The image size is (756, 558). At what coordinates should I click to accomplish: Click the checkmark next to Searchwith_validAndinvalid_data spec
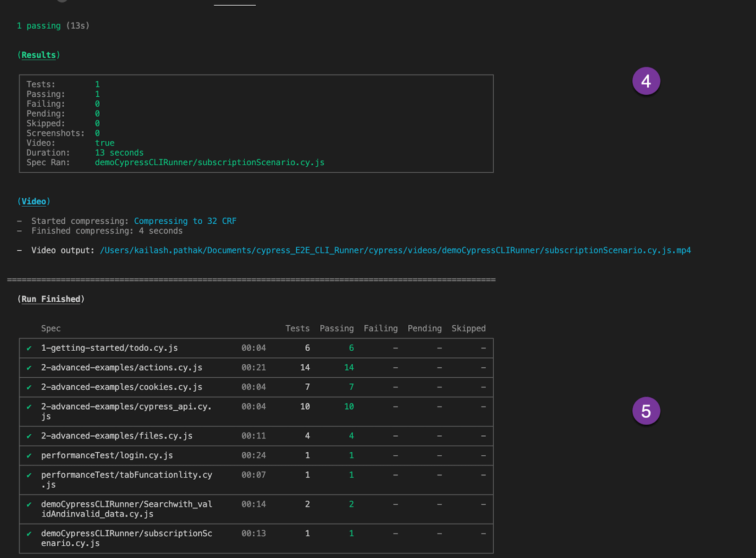click(29, 505)
